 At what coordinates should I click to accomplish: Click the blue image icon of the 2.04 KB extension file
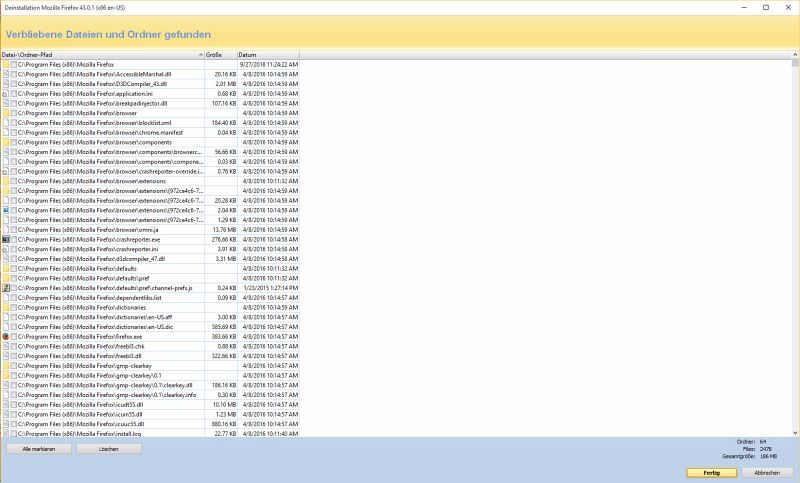[x=6, y=210]
